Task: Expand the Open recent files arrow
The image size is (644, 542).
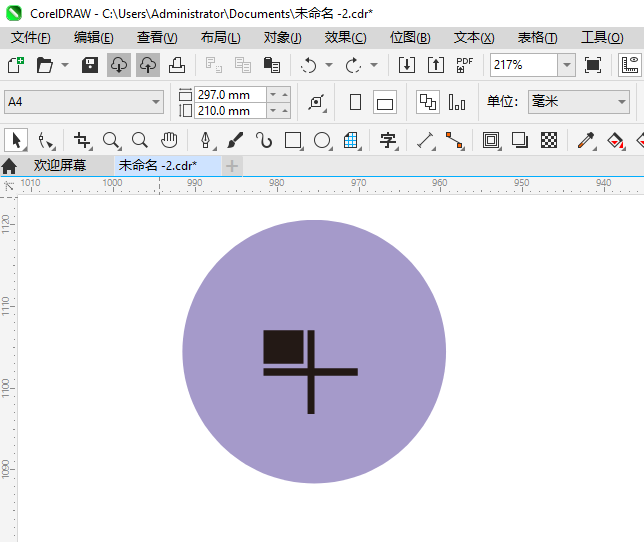Action: pos(65,65)
